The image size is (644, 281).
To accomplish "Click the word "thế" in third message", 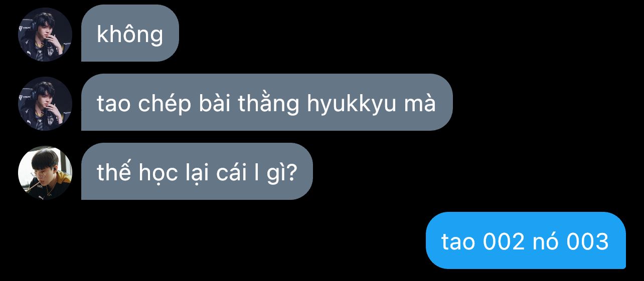I will tap(112, 173).
